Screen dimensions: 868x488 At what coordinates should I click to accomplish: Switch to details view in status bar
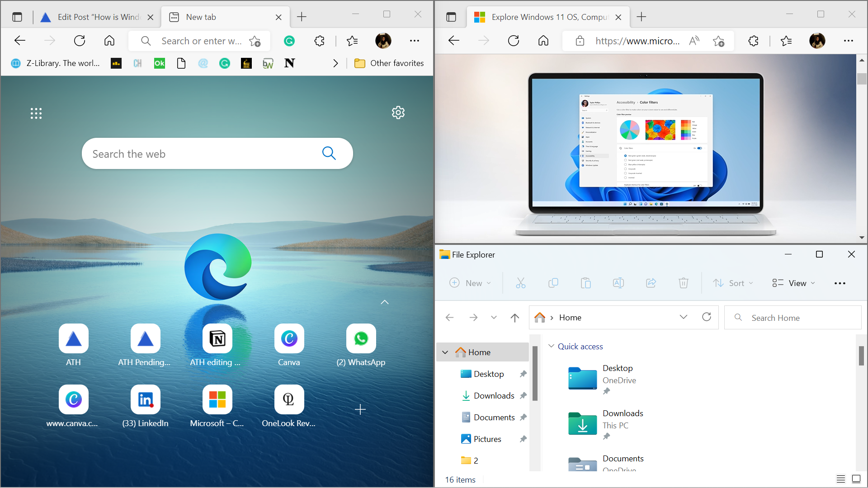pos(841,479)
